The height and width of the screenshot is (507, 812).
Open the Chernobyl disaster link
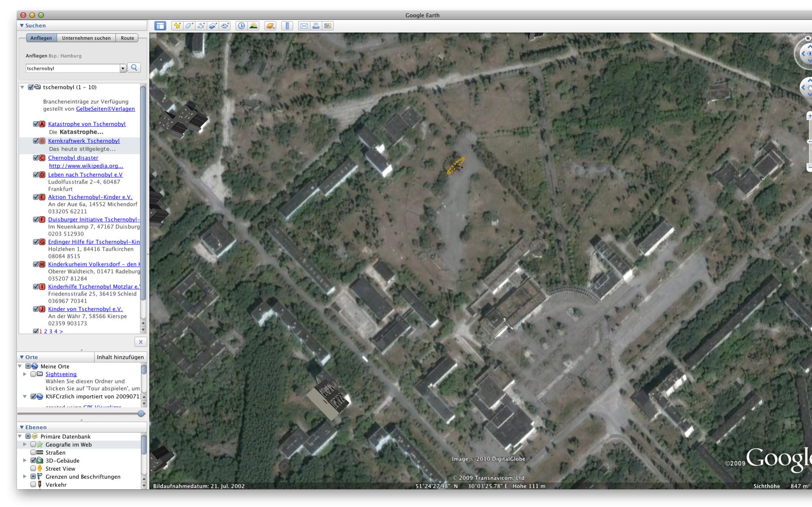[73, 158]
